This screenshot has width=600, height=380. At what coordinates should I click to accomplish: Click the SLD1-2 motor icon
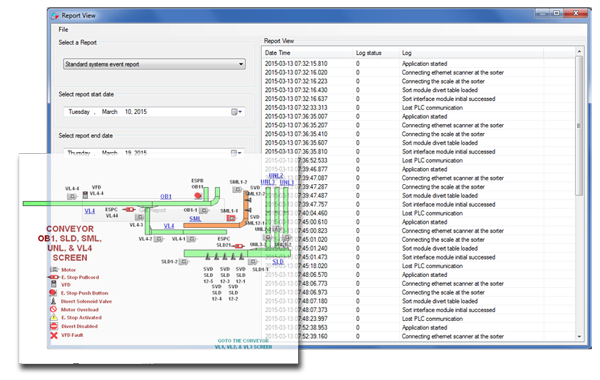(184, 262)
